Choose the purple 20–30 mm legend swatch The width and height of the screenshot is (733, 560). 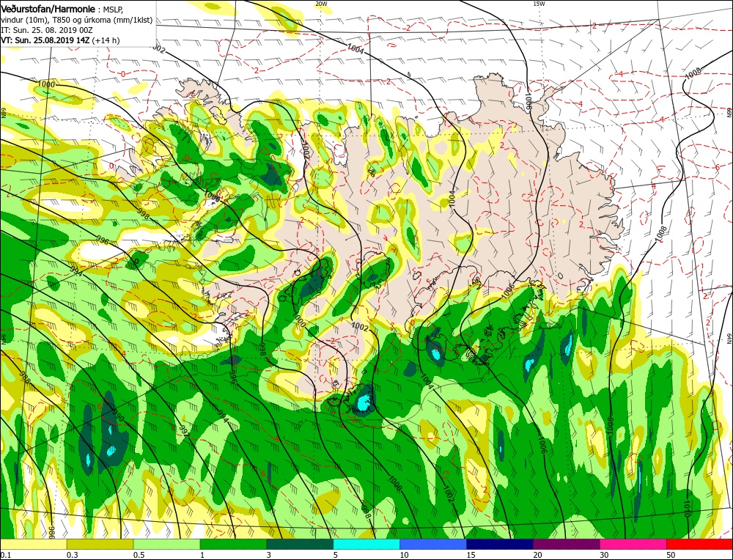tap(566, 545)
